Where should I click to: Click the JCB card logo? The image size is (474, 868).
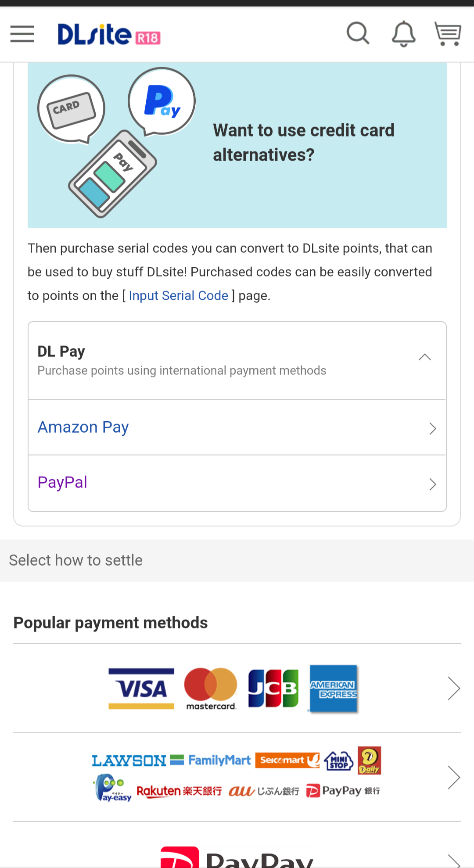coord(273,688)
